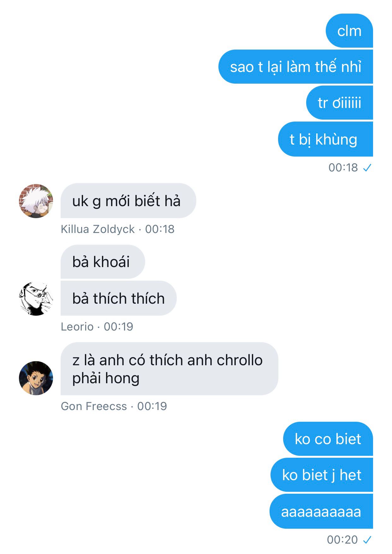Image resolution: width=392 pixels, height=554 pixels.
Task: Open Killua Zoldyck's white-haired avatar
Action: tap(36, 201)
